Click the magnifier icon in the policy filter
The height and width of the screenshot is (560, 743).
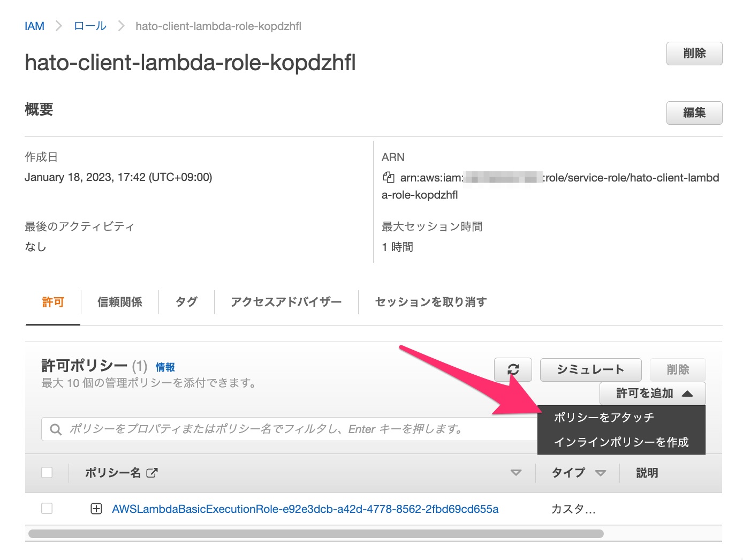pos(55,428)
